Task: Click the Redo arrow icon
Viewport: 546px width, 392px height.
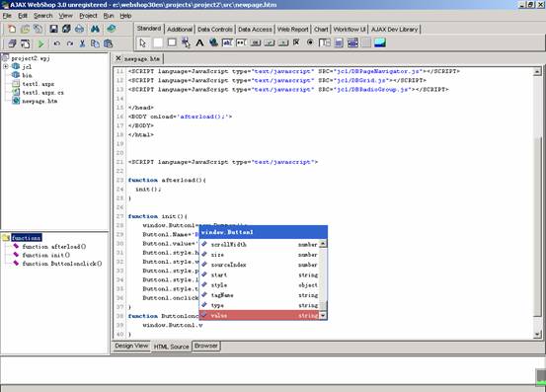Action: click(70, 43)
